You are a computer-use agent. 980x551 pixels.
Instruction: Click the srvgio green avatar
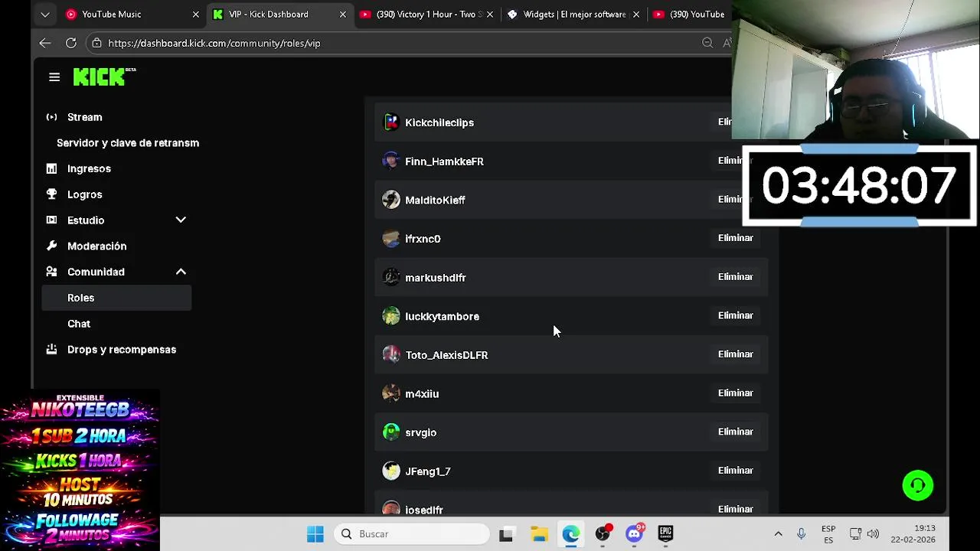tap(391, 432)
